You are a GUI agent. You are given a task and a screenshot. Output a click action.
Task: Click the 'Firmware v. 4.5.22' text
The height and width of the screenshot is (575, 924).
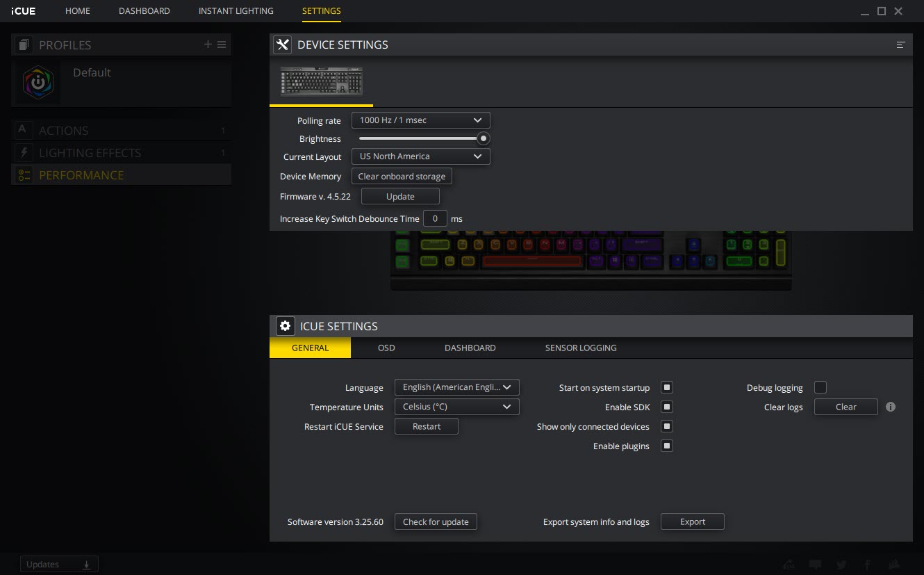coord(315,197)
